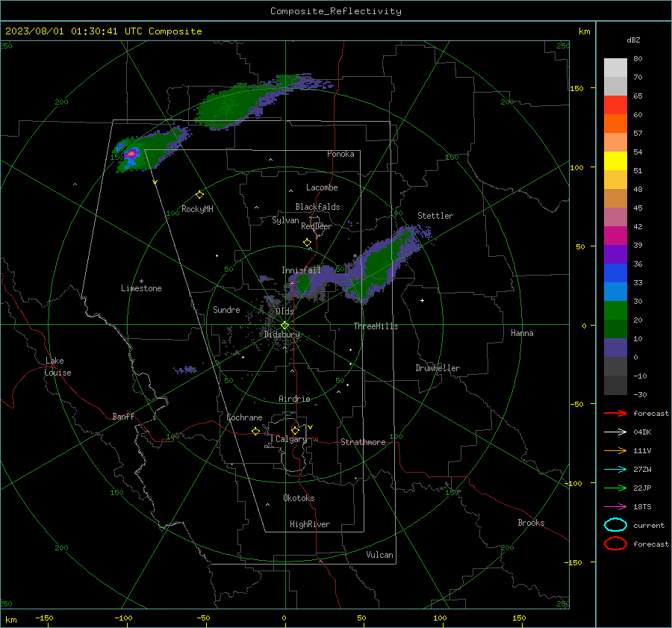Click the red forecast arrow in the legend
The width and height of the screenshot is (672, 628).
615,413
